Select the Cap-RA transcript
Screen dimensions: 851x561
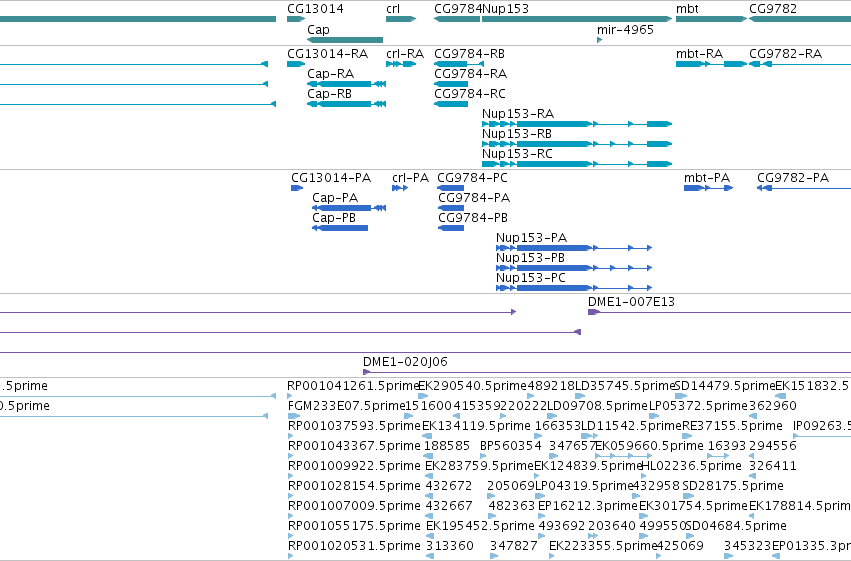(346, 84)
